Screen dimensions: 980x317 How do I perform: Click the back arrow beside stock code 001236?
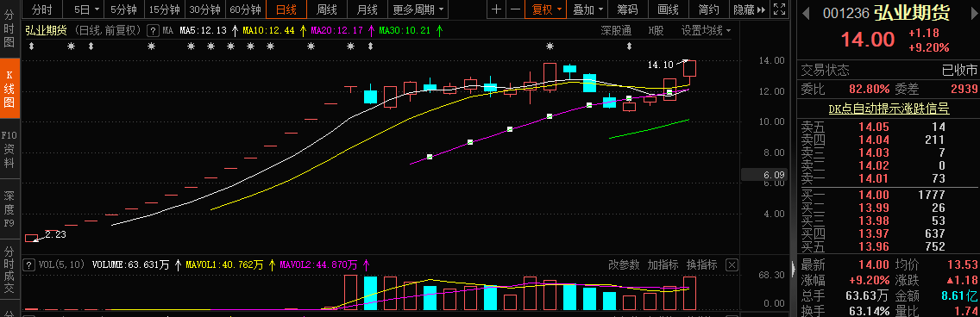point(807,13)
